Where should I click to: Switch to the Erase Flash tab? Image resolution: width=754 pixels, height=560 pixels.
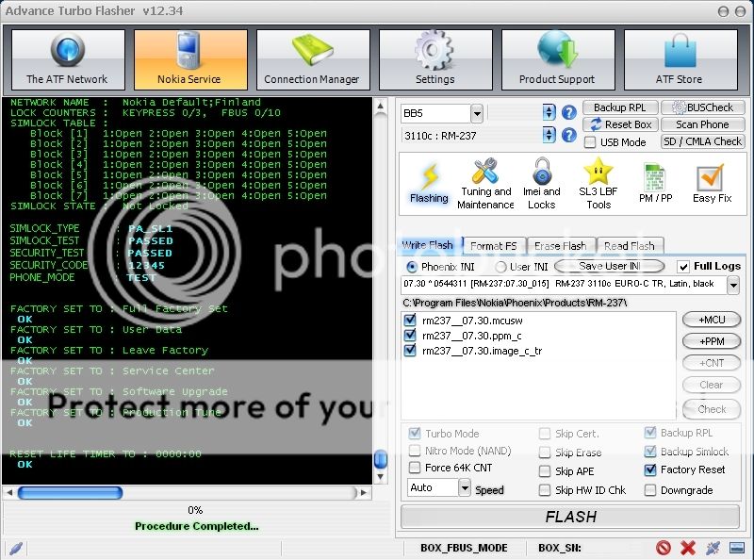point(561,246)
